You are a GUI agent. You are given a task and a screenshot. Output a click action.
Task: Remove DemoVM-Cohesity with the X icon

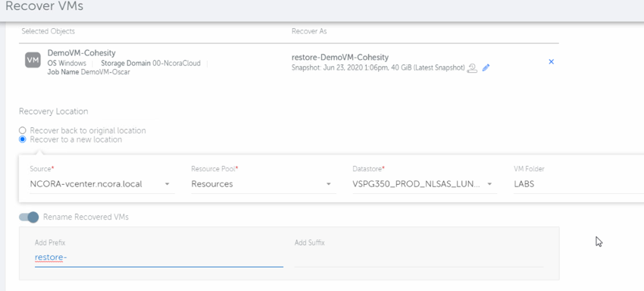click(551, 61)
